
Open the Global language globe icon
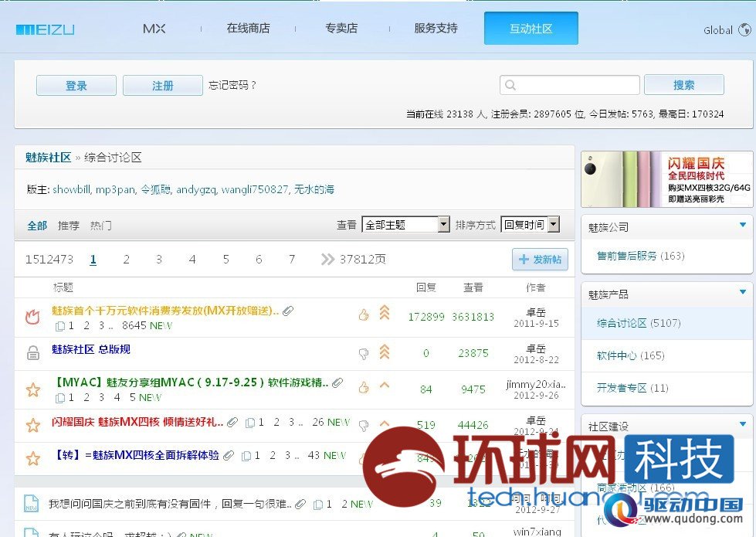[744, 30]
